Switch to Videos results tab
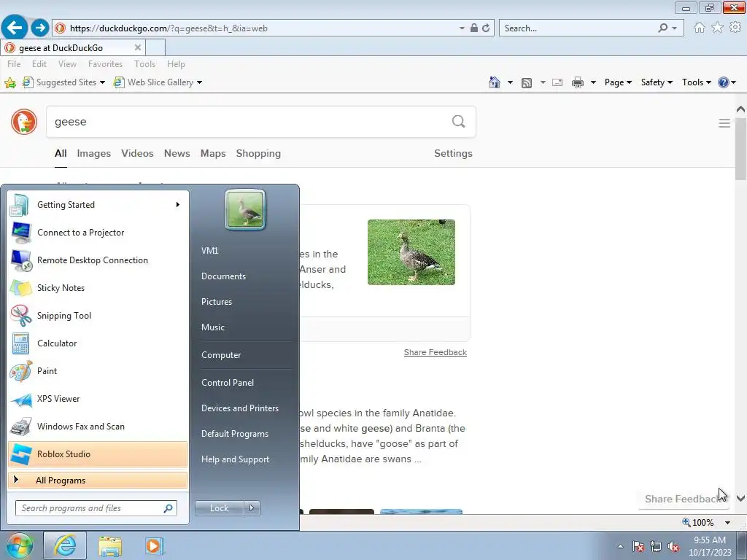The width and height of the screenshot is (747, 560). pyautogui.click(x=137, y=153)
